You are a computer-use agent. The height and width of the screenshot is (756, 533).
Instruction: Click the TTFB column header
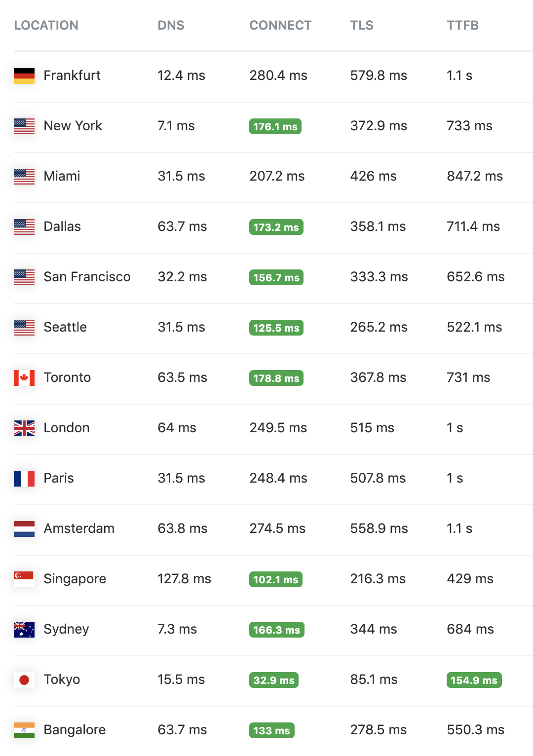[462, 25]
